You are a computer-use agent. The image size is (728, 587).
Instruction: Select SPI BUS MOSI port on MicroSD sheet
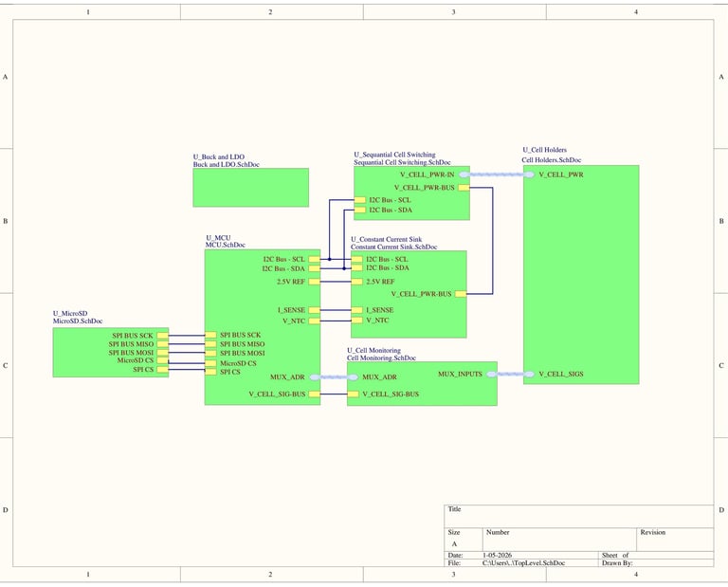[162, 353]
